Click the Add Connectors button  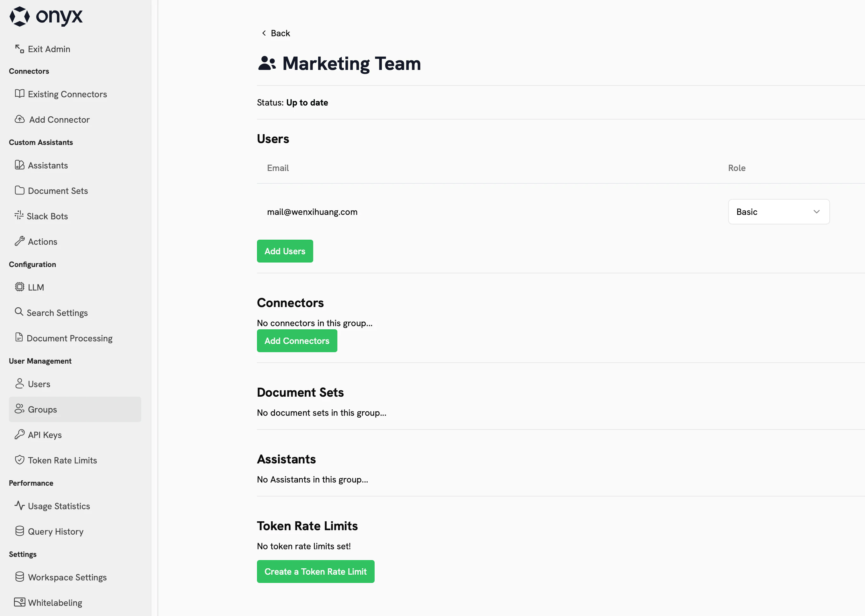point(297,341)
